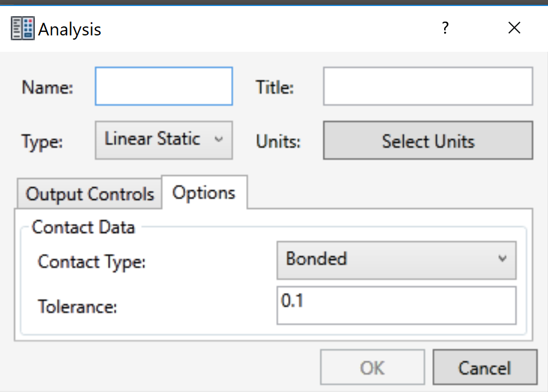Click the Title input field
Image resolution: width=548 pixels, height=392 pixels.
tap(427, 86)
